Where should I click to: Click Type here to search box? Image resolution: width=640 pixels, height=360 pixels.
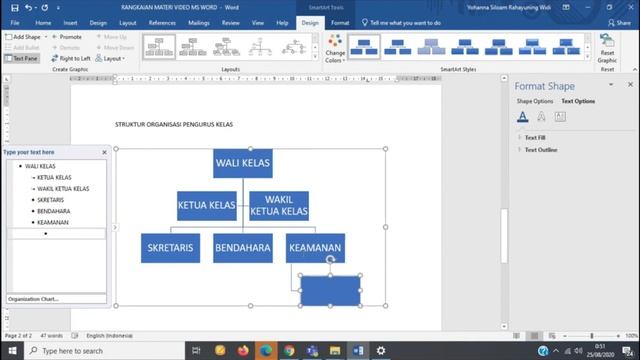[104, 351]
